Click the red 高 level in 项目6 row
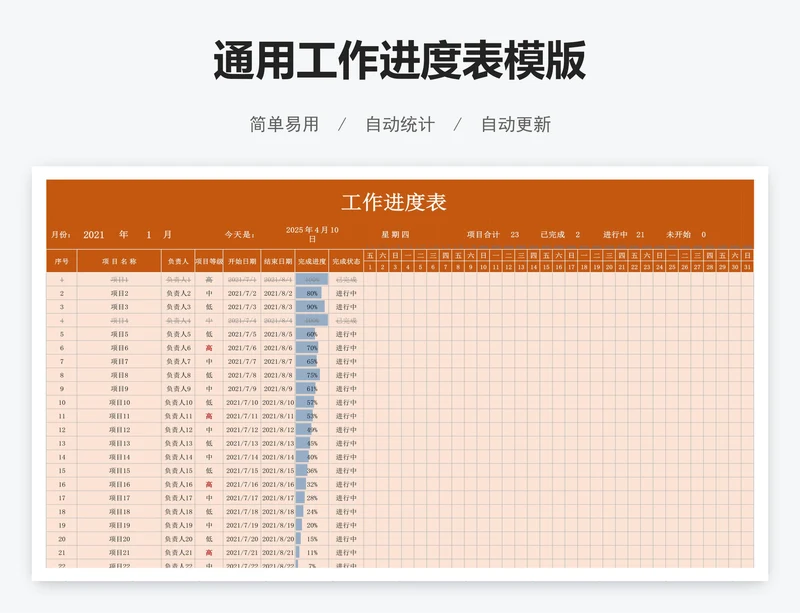 [x=209, y=348]
